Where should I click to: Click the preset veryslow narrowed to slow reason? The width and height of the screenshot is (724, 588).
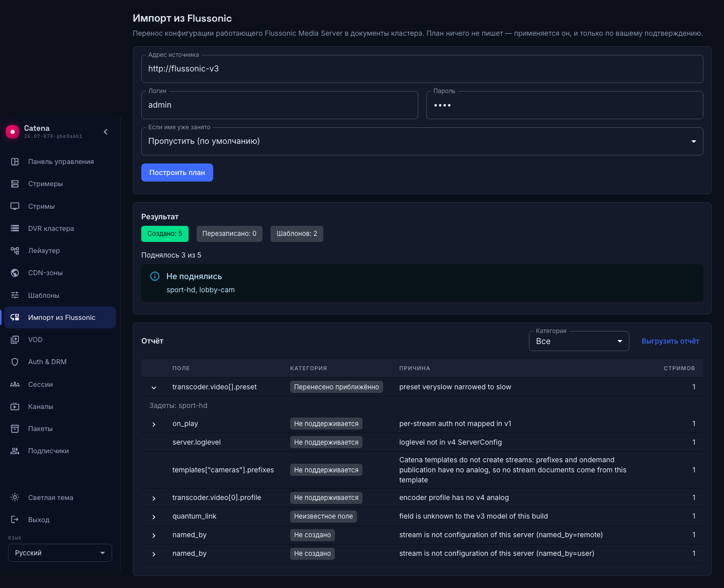click(455, 387)
